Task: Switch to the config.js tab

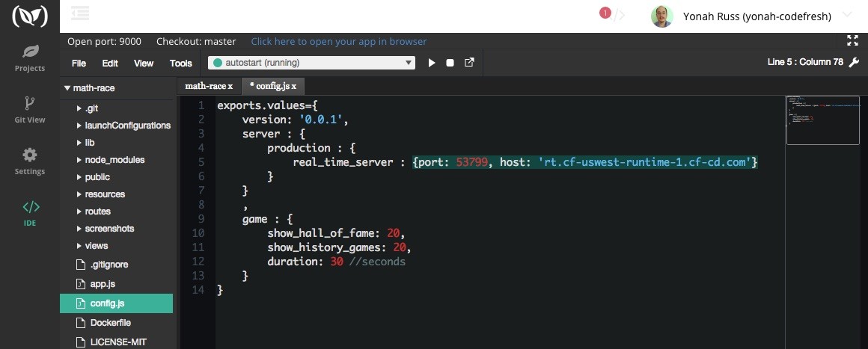Action: 273,86
